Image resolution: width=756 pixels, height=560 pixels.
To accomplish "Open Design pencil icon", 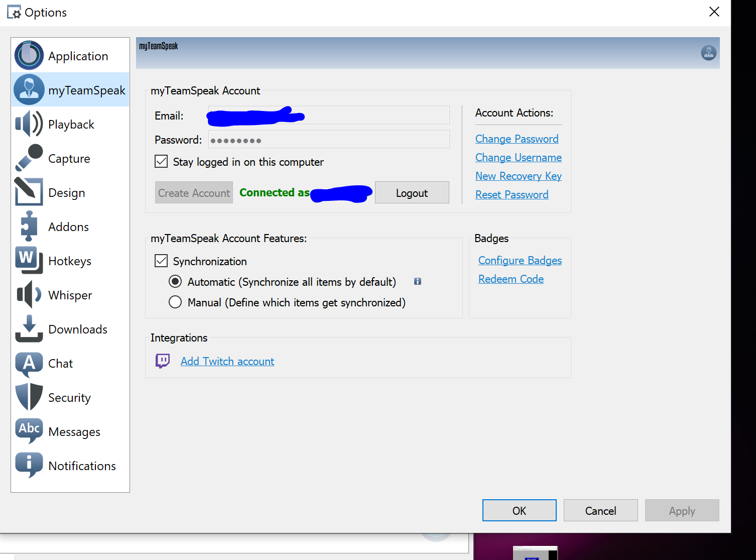I will pyautogui.click(x=29, y=192).
